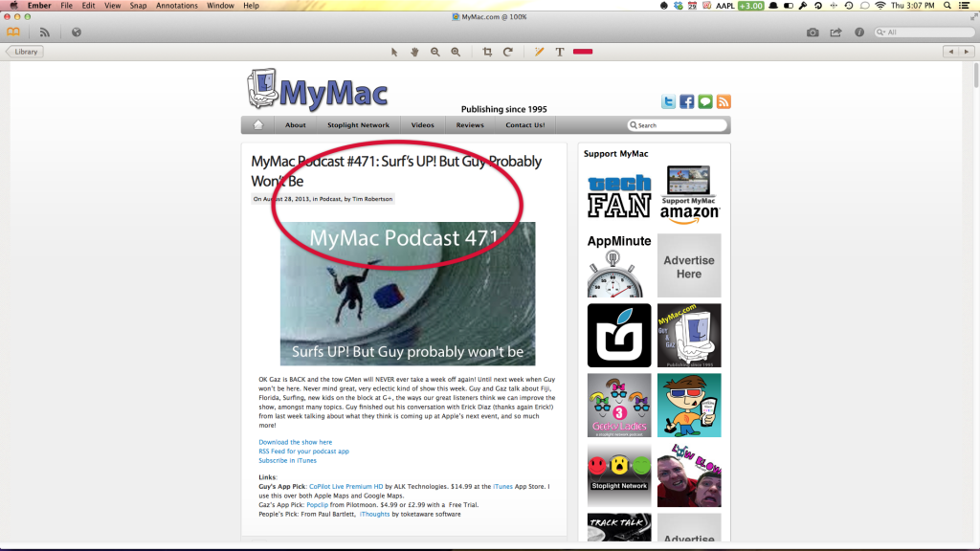Viewport: 980px width, 551px height.
Task: Click the MyMac site search field
Action: coord(678,125)
